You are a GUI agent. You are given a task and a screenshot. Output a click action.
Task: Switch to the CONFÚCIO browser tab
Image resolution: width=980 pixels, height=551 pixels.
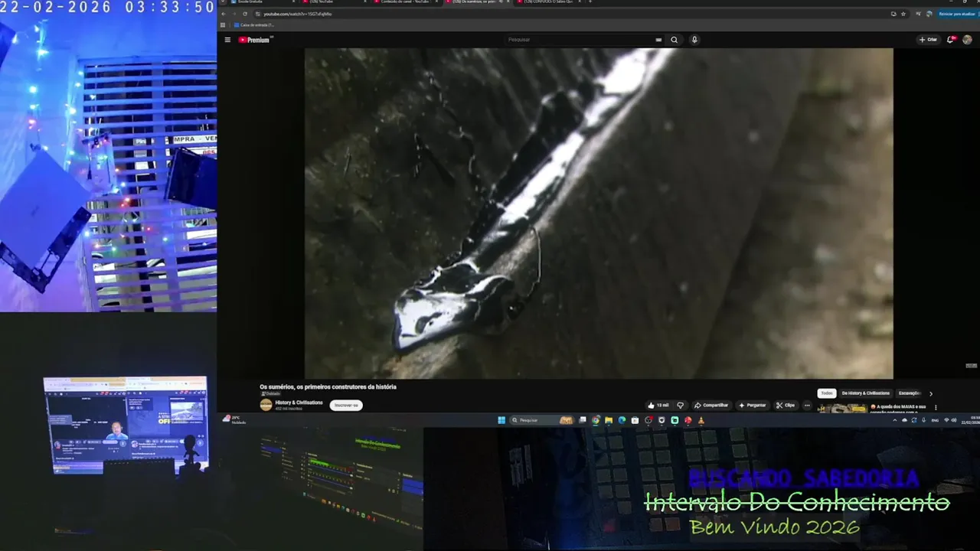click(547, 2)
